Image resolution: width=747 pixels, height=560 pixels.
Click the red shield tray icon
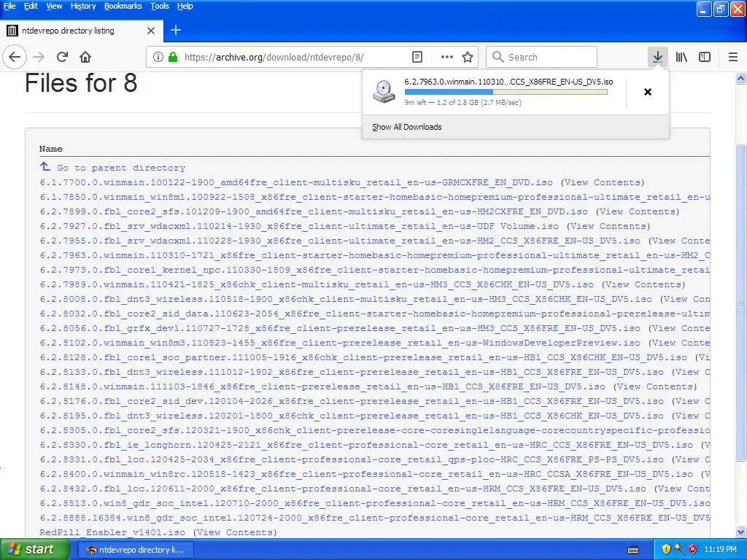(693, 550)
